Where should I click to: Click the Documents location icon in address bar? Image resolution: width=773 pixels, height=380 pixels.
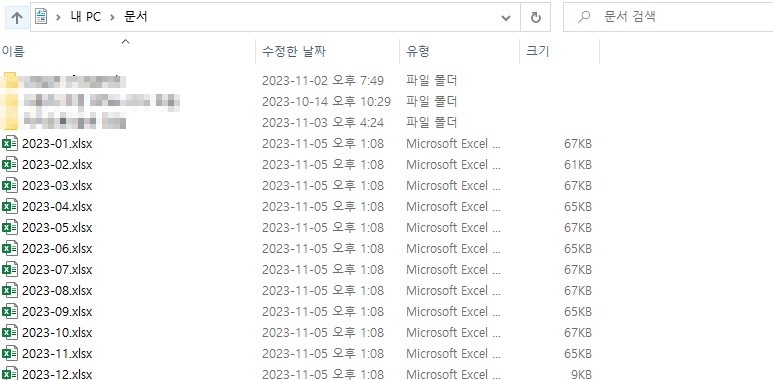[41, 17]
